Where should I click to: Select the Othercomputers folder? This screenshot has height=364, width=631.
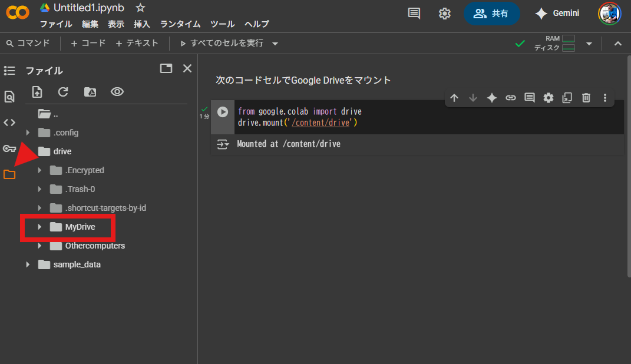pos(94,246)
